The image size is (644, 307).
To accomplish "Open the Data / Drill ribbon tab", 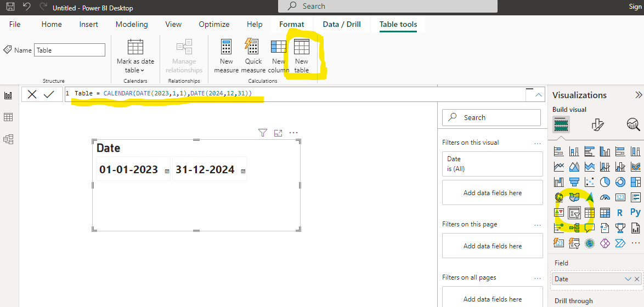I will click(x=342, y=24).
